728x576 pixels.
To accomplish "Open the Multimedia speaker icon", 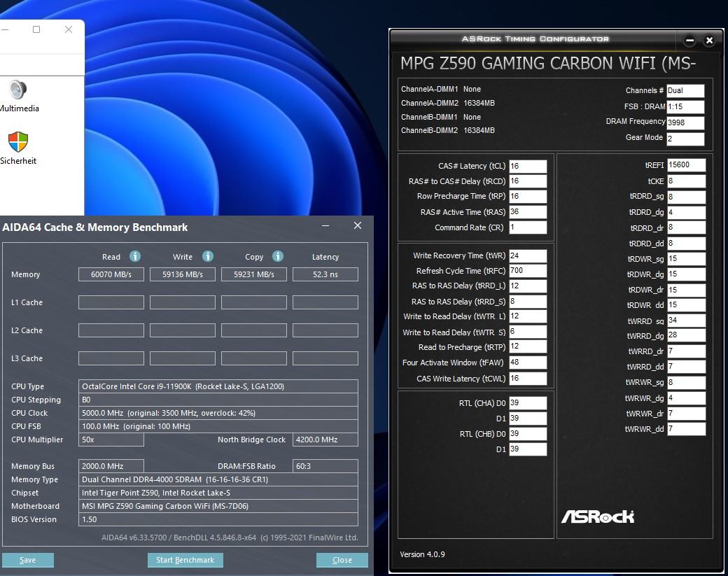I will click(x=17, y=90).
